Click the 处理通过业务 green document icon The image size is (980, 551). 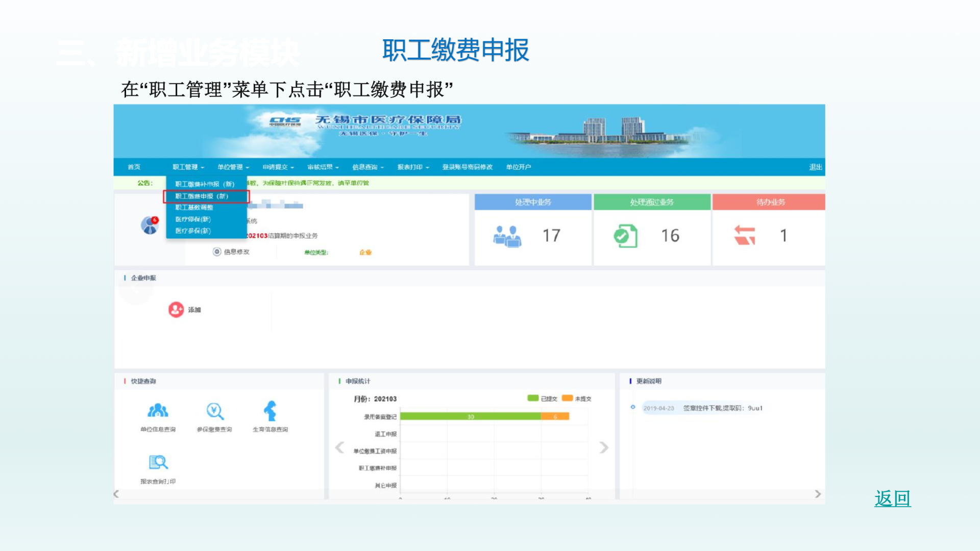point(626,236)
